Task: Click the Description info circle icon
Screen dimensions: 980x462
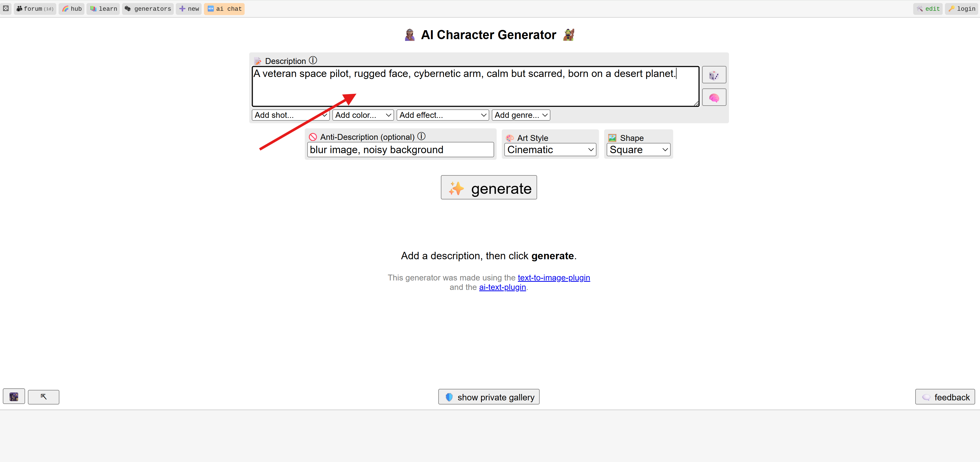Action: [x=313, y=60]
